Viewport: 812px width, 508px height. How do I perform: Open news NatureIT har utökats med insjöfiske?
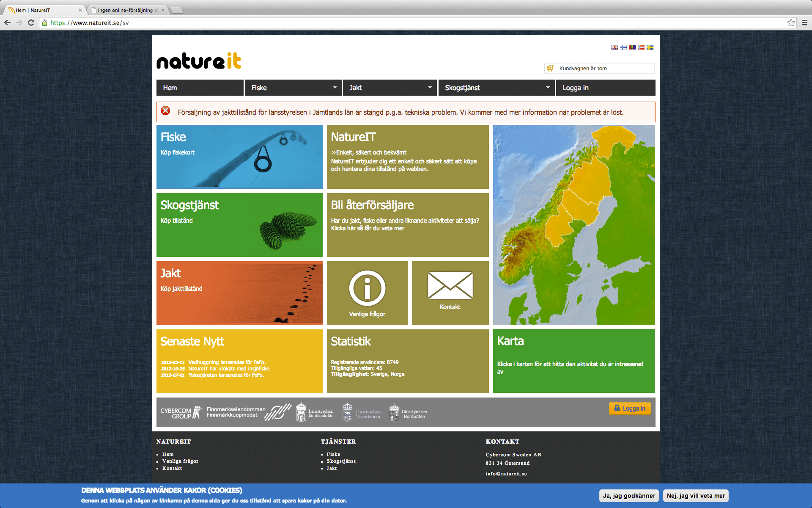(x=229, y=369)
